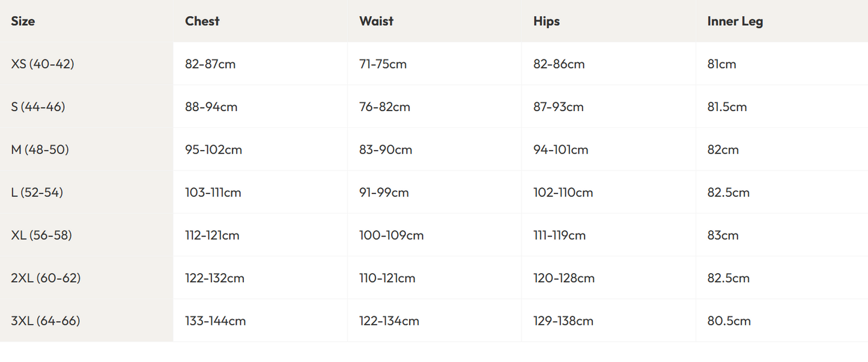Click the 103-111cm chest measurement cell
The height and width of the screenshot is (362, 868).
[213, 193]
